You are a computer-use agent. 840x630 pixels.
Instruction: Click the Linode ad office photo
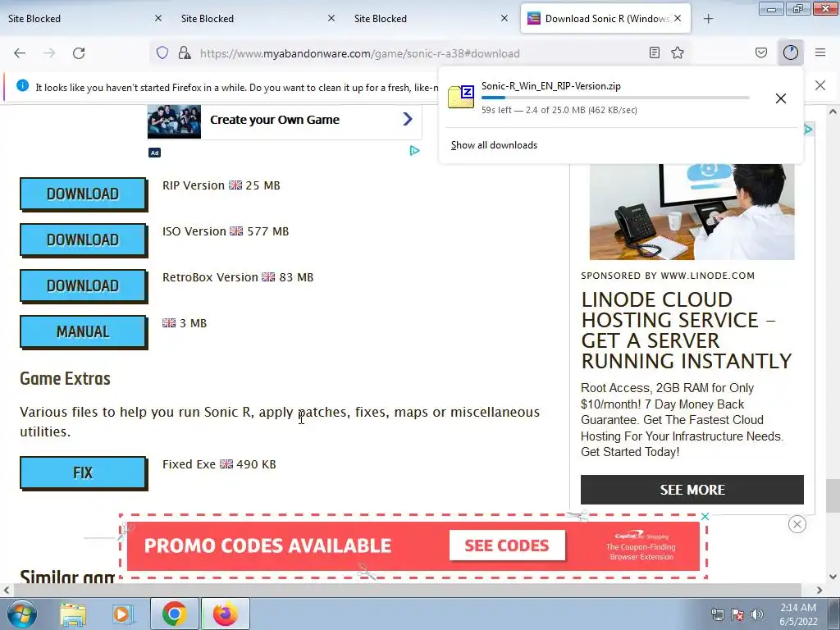[692, 212]
